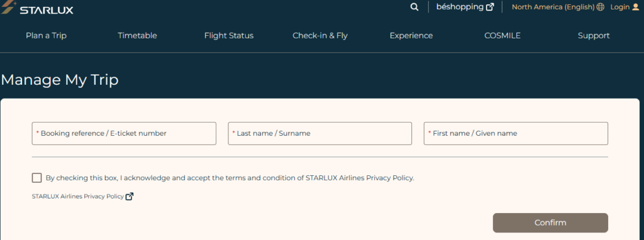
Task: Click the Login person icon
Action: [x=636, y=7]
